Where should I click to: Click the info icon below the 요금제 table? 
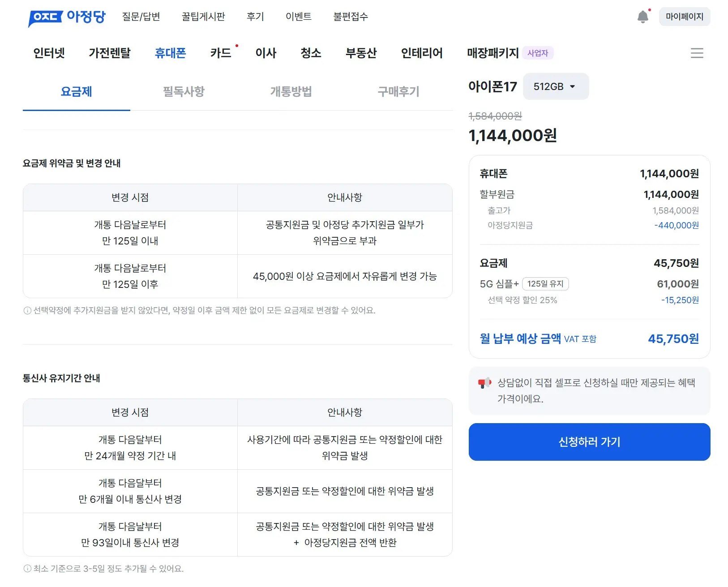[x=26, y=309]
